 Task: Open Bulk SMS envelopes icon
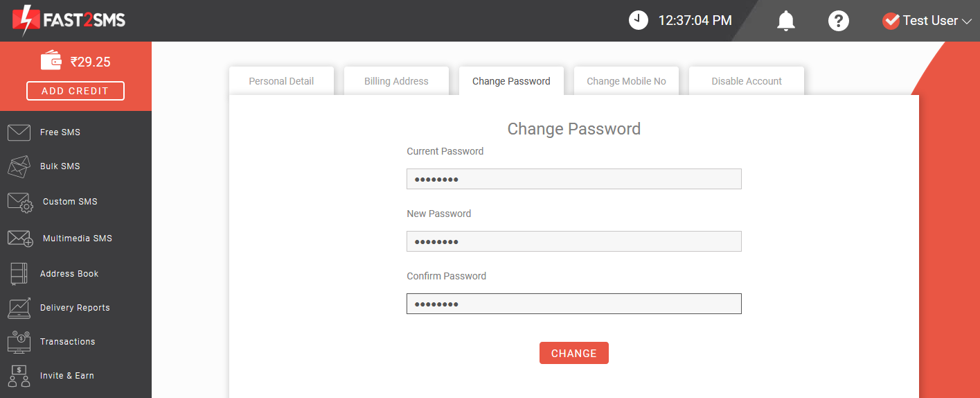(x=19, y=166)
